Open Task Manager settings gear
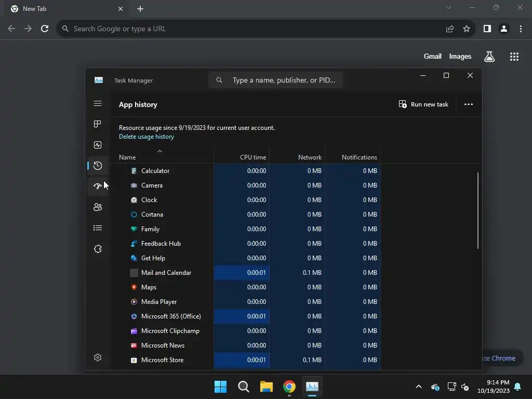 tap(97, 357)
